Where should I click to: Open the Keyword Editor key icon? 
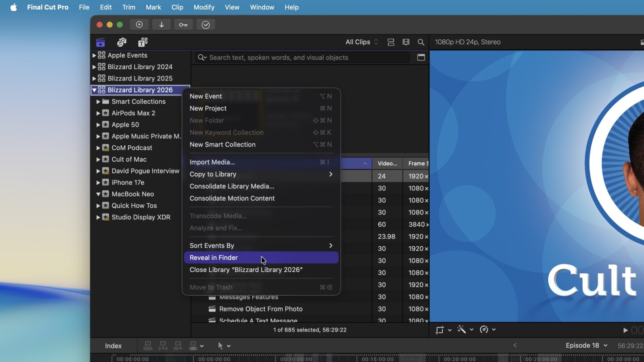tap(183, 25)
